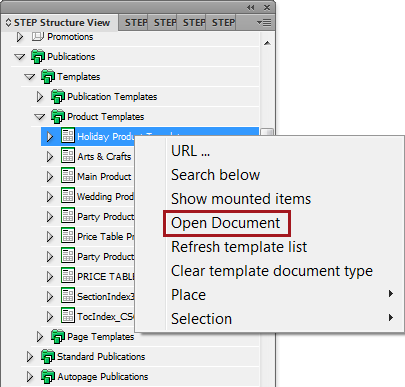
Task: Click the Publications folder icon
Action: click(38, 56)
